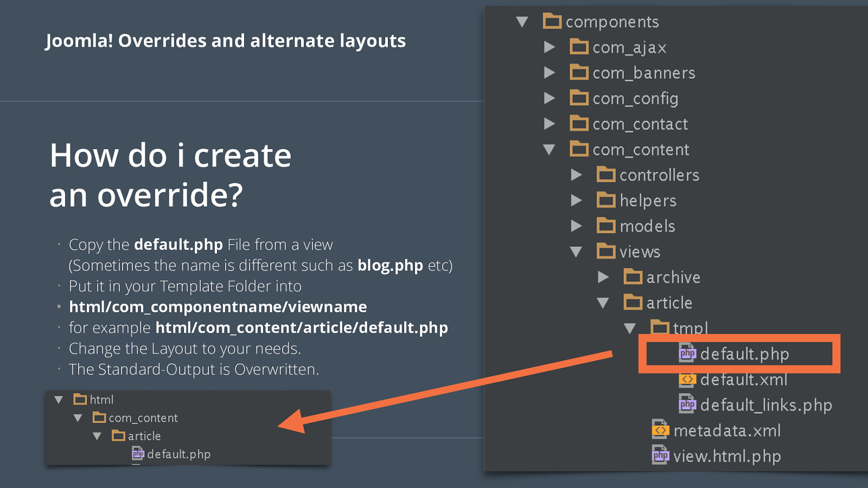Expand the helpers folder arrow
The width and height of the screenshot is (868, 488).
[577, 200]
